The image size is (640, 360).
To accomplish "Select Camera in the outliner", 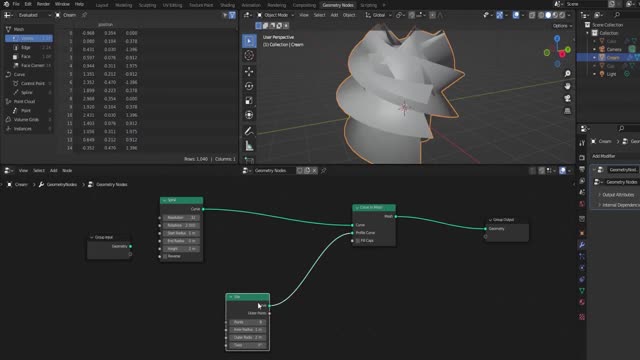I will [613, 49].
